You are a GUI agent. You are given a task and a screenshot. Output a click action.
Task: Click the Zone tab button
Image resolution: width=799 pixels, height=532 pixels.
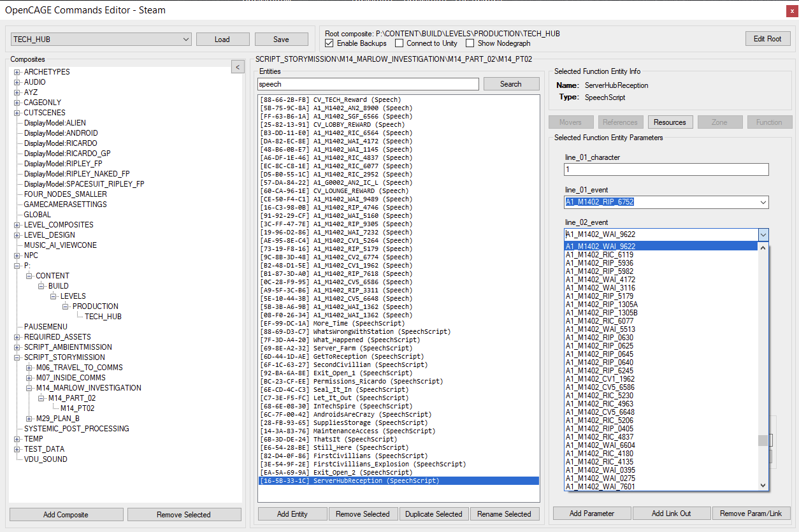[719, 122]
